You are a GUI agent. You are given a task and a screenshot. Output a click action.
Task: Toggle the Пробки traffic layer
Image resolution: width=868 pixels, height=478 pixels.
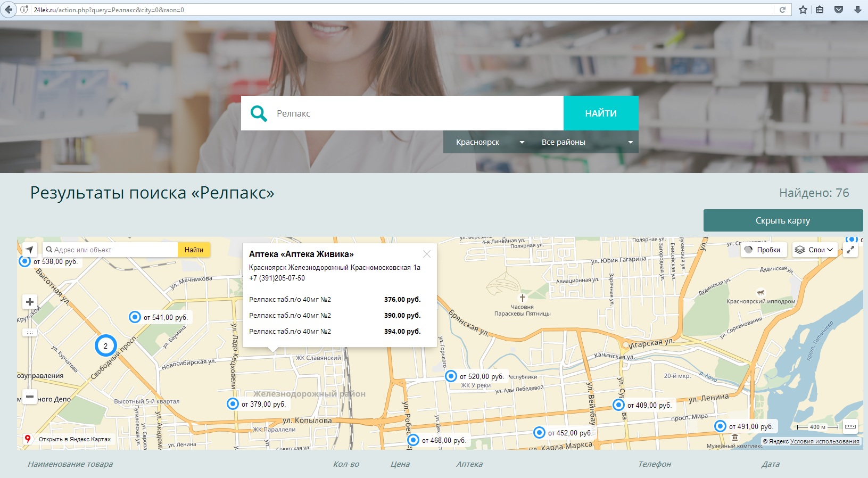(764, 250)
